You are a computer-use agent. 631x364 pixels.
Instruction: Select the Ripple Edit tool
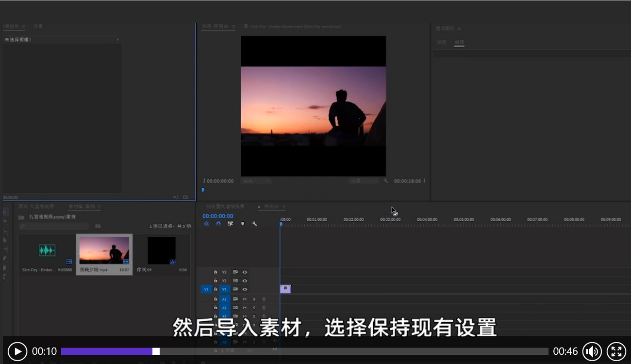pos(5,231)
